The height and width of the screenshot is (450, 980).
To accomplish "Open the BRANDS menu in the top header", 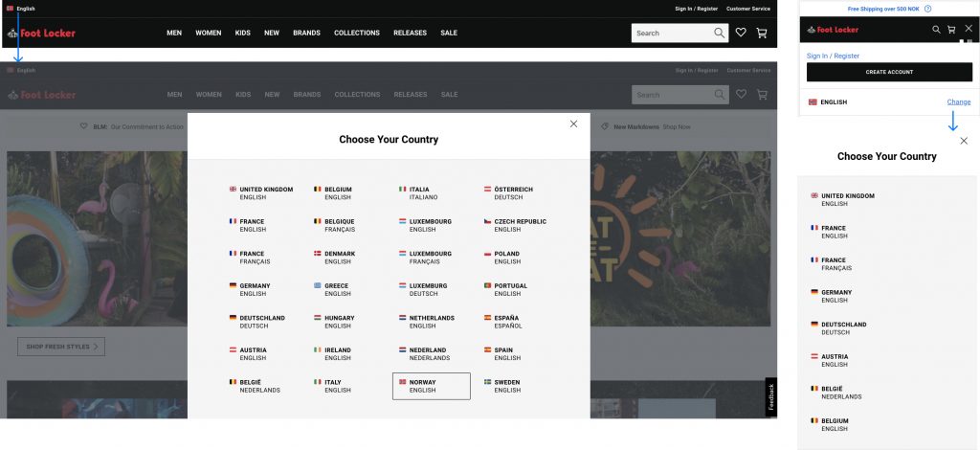I will click(306, 34).
